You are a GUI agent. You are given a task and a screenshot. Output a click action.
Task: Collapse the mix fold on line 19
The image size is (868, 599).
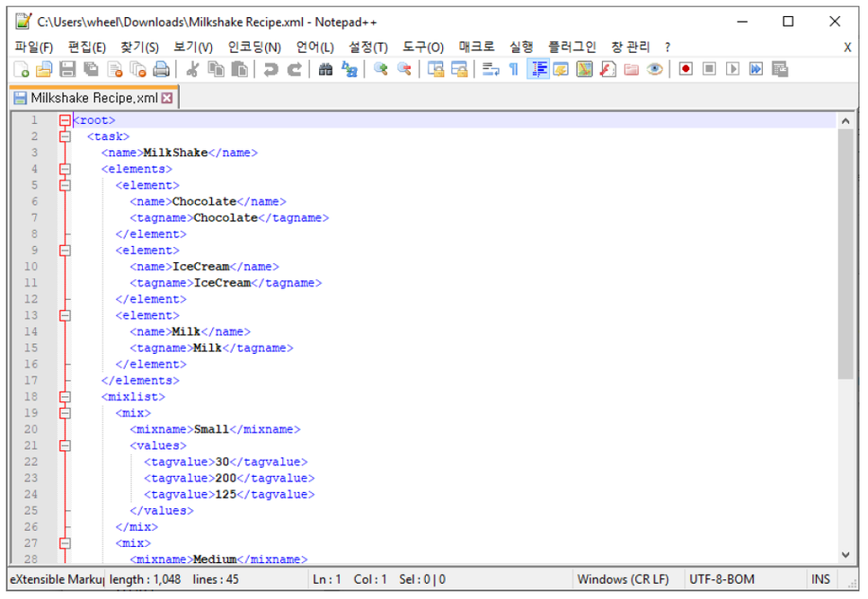pos(65,413)
